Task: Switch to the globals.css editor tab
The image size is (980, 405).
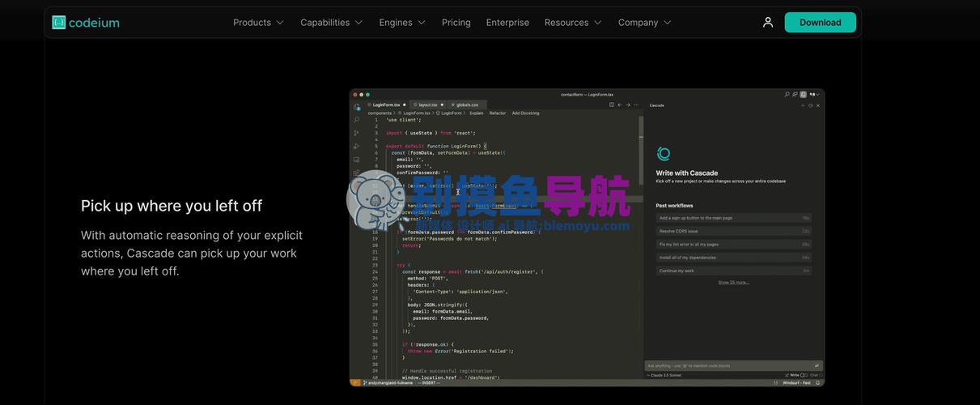Action: [467, 104]
